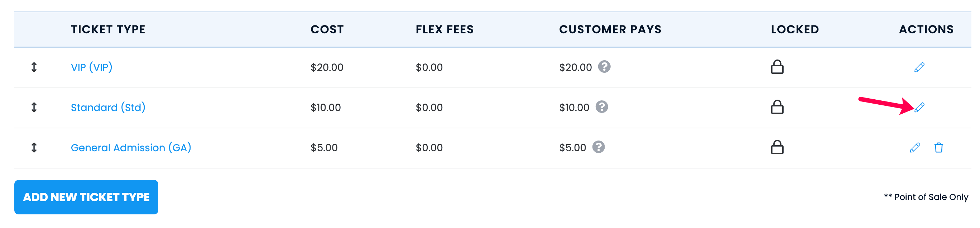
Task: Delete the General Admission ticket trash icon
Action: (938, 147)
